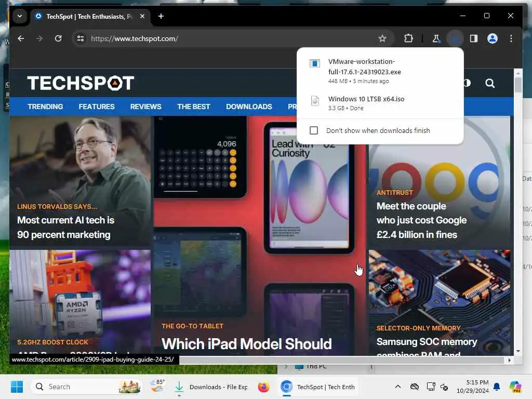Click the horizontal scrollbar right arrow
This screenshot has width=532, height=399.
click(x=509, y=360)
